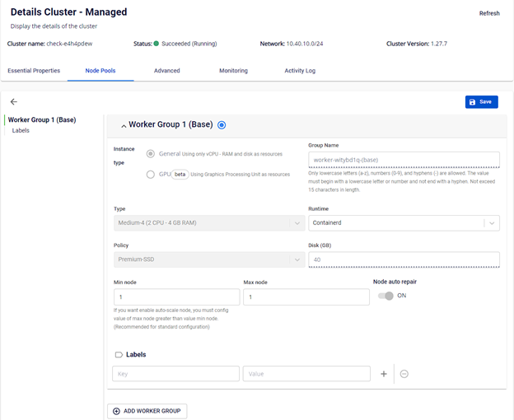This screenshot has width=514, height=420.
Task: Select the General instance type radio
Action: (150, 154)
